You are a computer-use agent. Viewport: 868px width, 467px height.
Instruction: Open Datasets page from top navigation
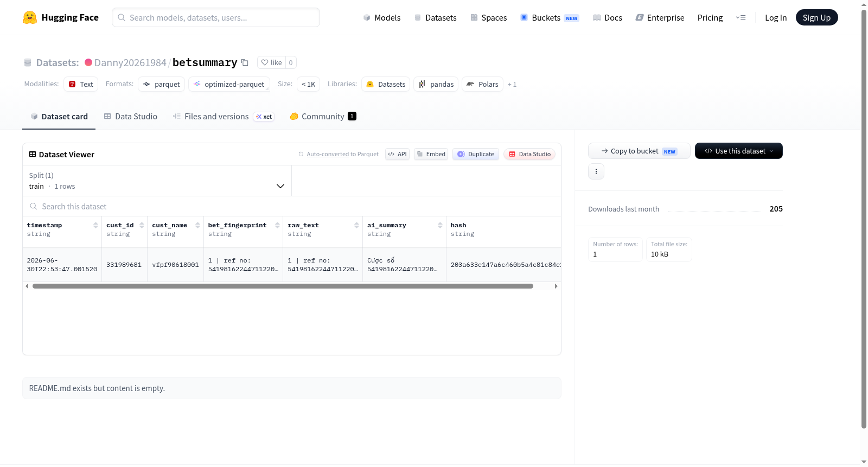click(x=436, y=17)
